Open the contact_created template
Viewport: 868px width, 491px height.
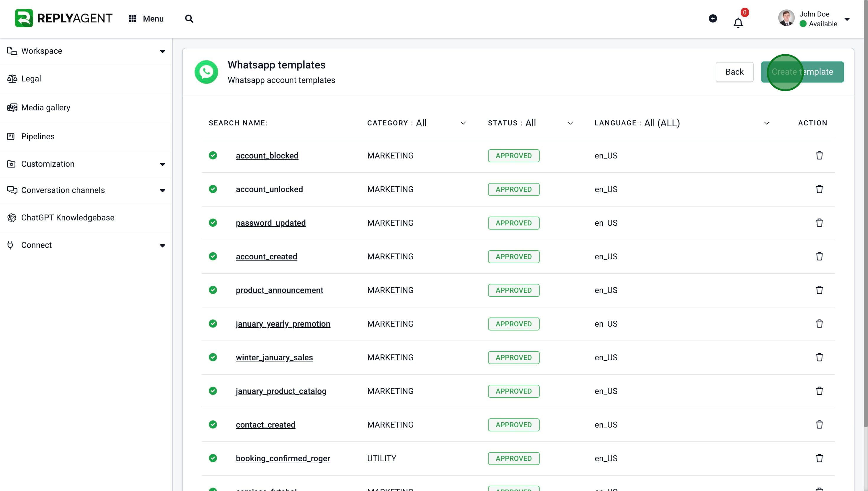265,425
